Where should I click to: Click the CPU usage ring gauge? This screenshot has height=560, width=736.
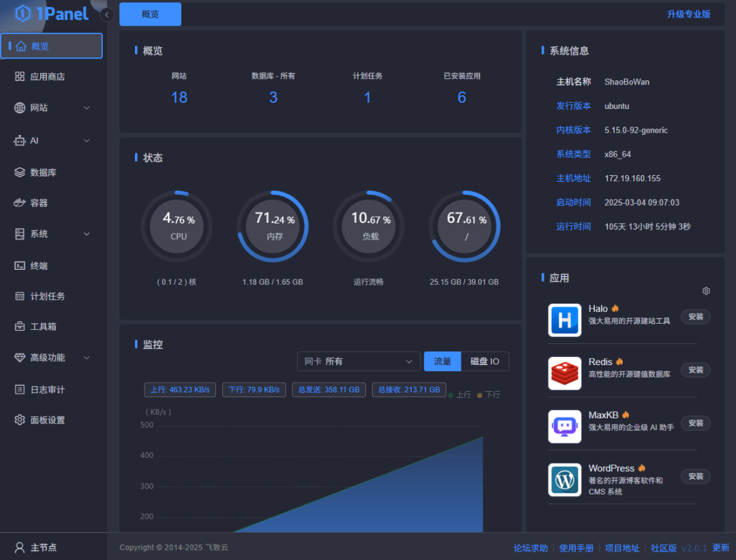tap(177, 226)
